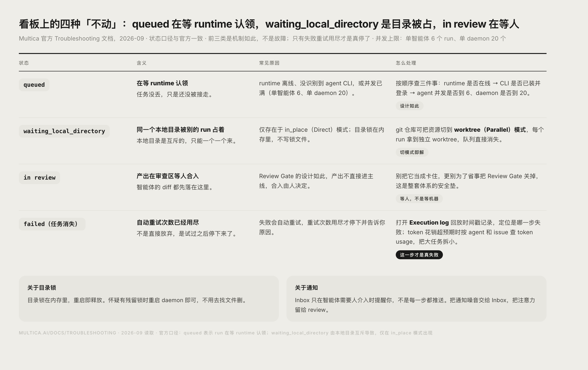Screen dimensions: 588x370
Task: Click the '怎么处理' column header
Action: (x=406, y=63)
